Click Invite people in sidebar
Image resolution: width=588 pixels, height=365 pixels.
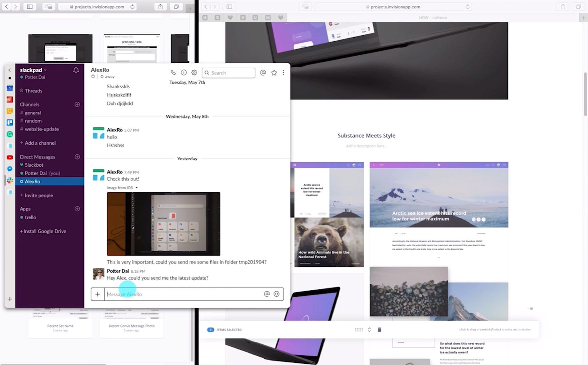click(39, 195)
